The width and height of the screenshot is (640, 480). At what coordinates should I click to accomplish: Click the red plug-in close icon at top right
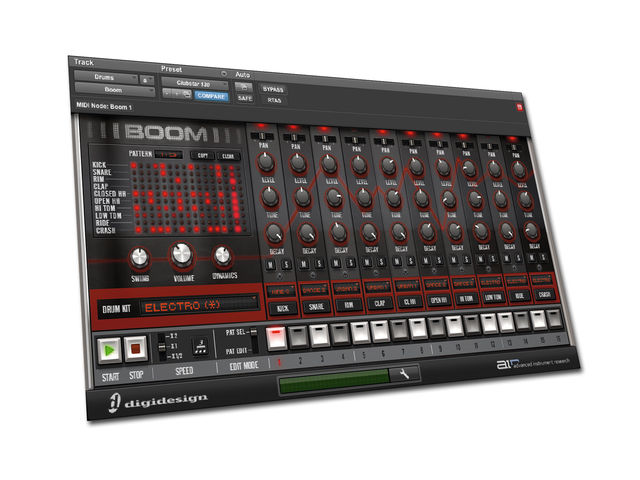[519, 107]
